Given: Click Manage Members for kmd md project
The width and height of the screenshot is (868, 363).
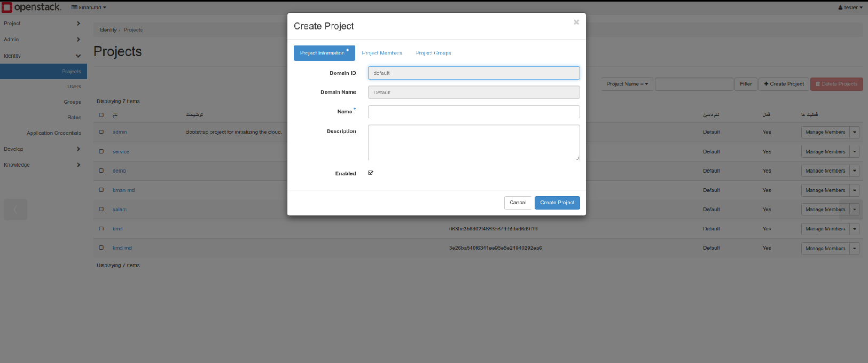Looking at the screenshot, I should pyautogui.click(x=825, y=249).
